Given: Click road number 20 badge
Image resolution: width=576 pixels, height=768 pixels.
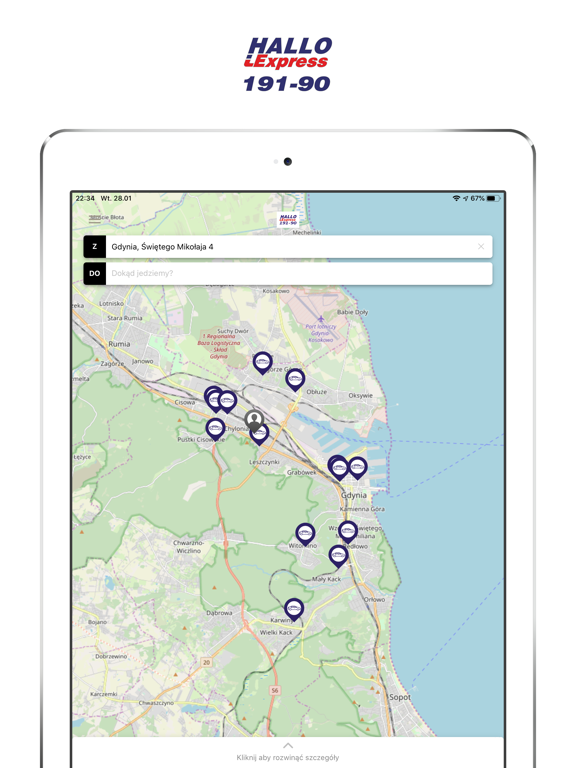Looking at the screenshot, I should point(206,662).
